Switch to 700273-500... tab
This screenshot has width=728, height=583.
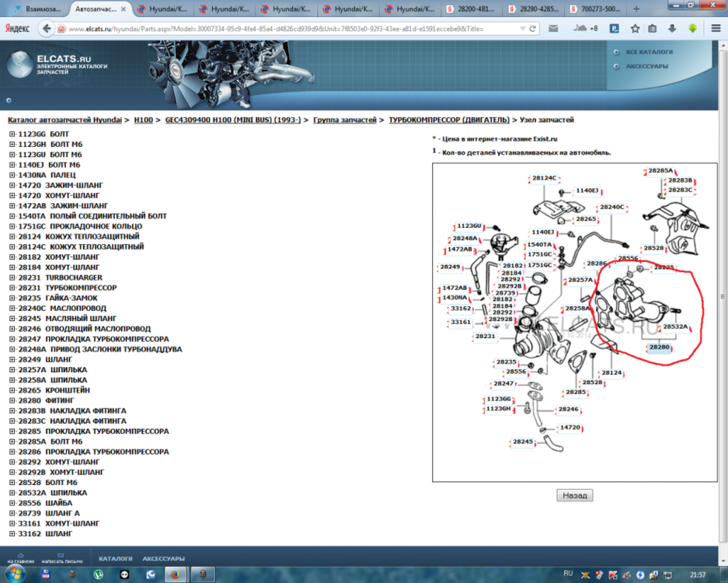[594, 9]
